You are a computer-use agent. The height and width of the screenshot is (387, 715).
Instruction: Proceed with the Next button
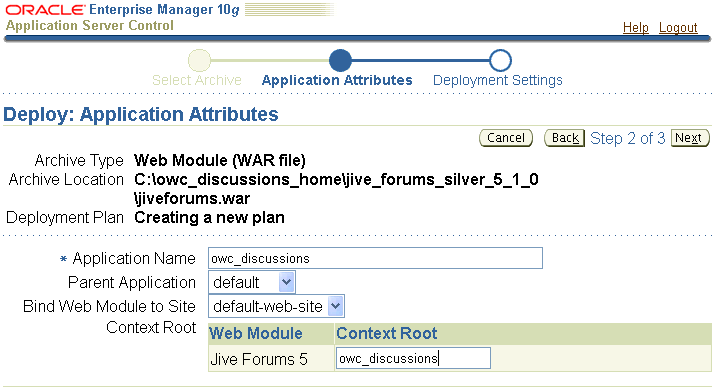click(690, 138)
